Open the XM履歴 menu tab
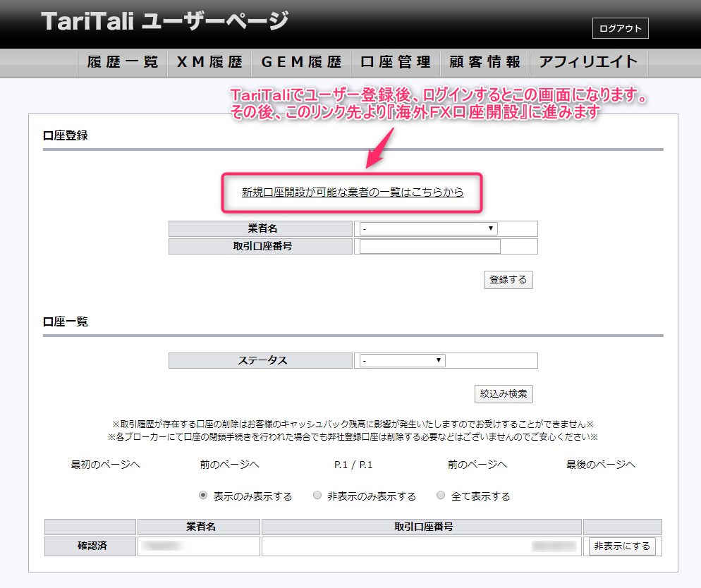 209,62
